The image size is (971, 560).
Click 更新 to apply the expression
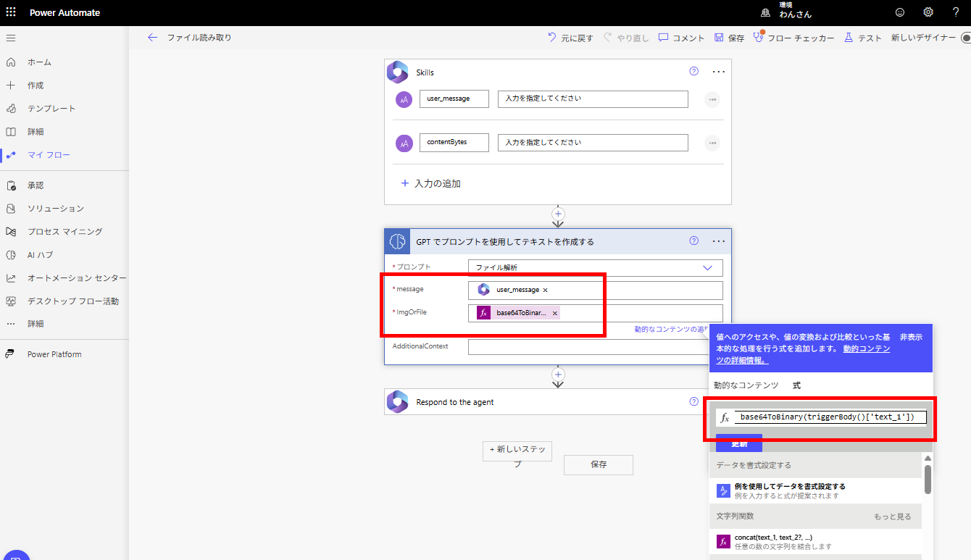738,443
